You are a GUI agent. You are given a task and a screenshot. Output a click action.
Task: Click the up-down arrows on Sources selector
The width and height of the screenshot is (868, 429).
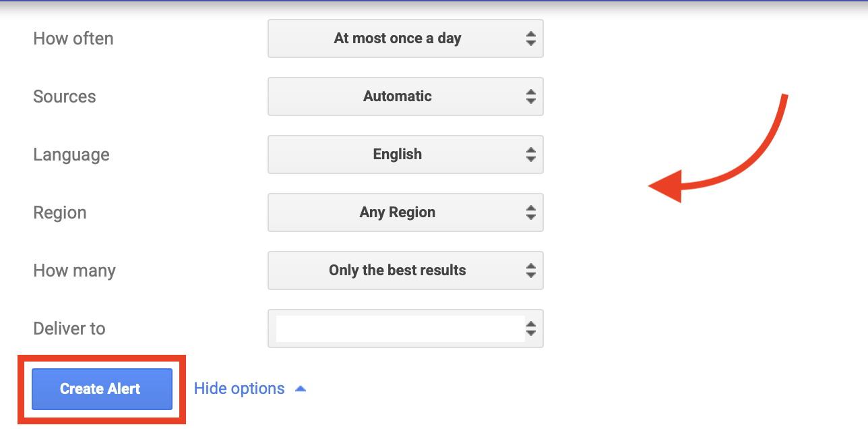[531, 96]
